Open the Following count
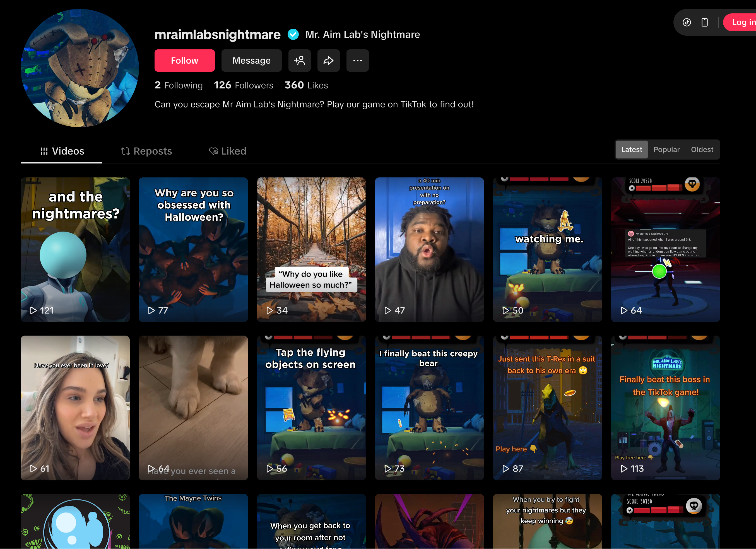Viewport: 756px width, 549px height. point(179,85)
